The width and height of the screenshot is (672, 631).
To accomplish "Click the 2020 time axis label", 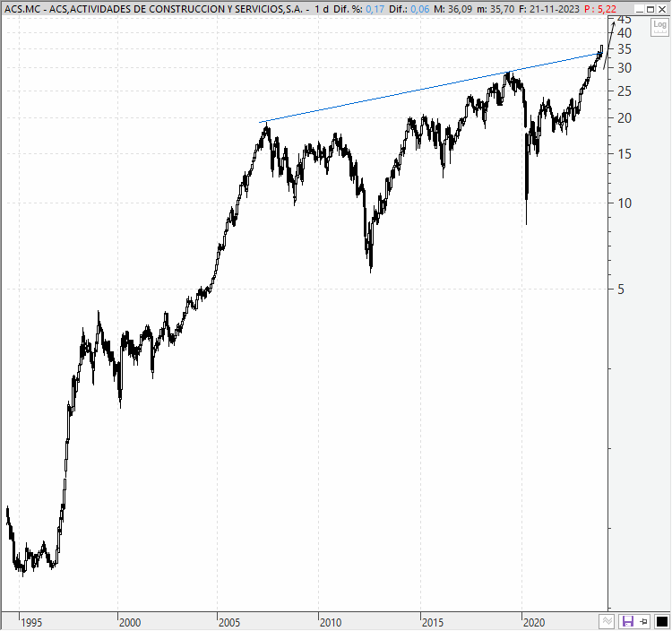I will (x=534, y=622).
